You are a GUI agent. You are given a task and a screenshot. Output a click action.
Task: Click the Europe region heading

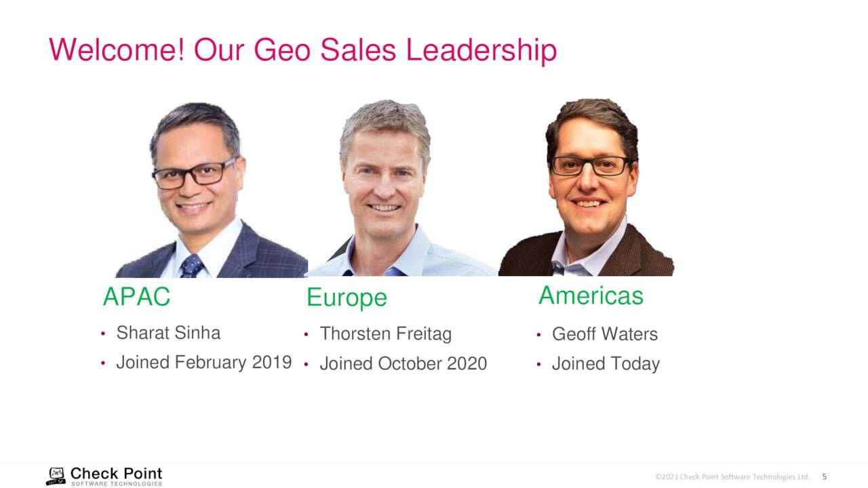(x=347, y=298)
